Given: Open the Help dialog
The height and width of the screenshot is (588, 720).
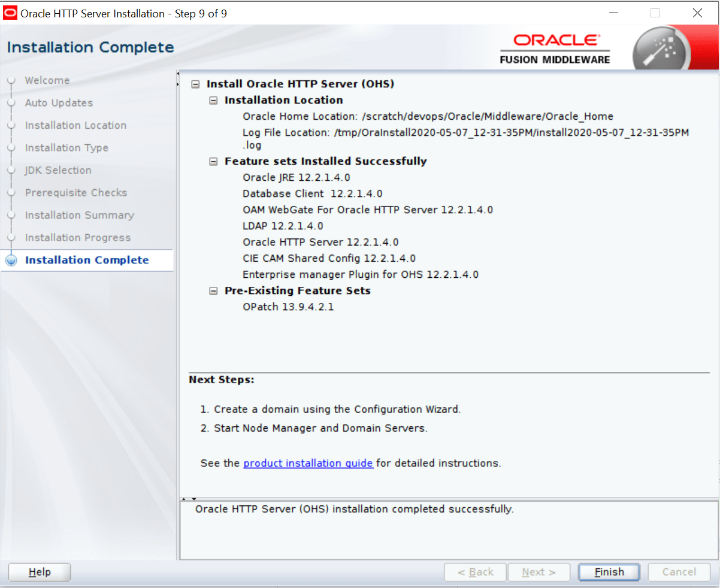Looking at the screenshot, I should point(39,572).
